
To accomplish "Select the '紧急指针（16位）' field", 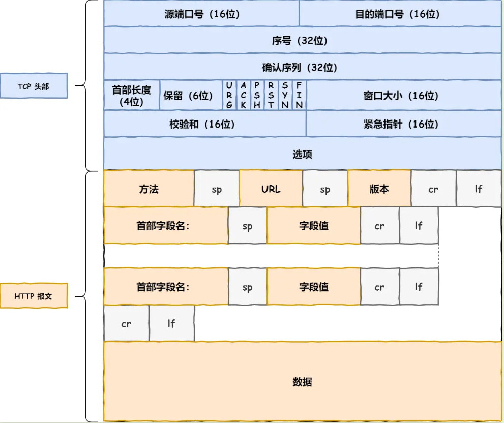I will 404,124.
